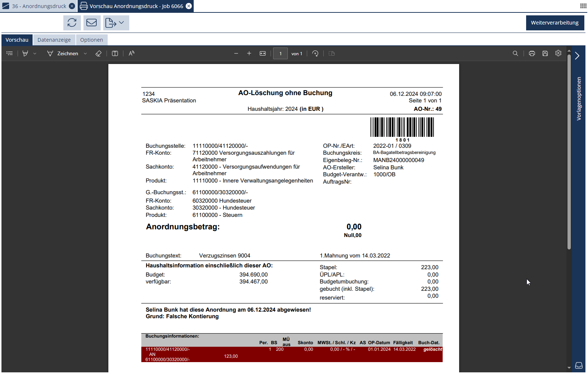Viewport: 588px width, 376px height.
Task: Select the highlighter tool
Action: tap(25, 53)
